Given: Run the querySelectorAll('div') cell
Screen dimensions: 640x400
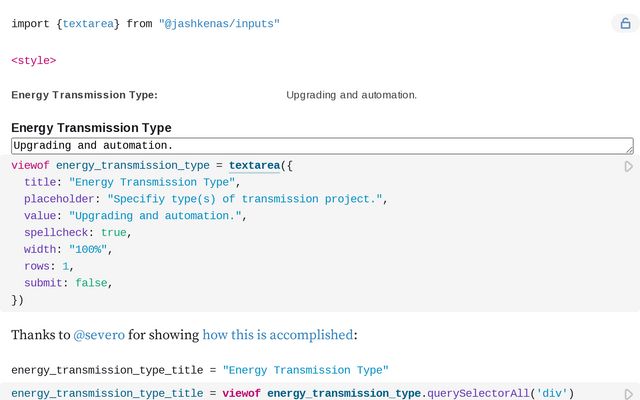Looking at the screenshot, I should click(x=629, y=394).
